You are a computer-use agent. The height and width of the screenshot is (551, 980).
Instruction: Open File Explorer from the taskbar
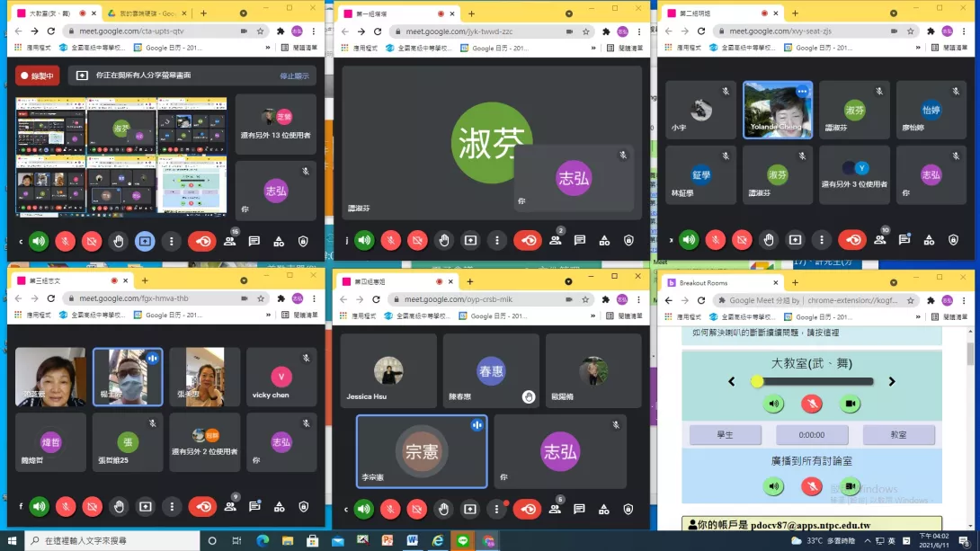[288, 540]
